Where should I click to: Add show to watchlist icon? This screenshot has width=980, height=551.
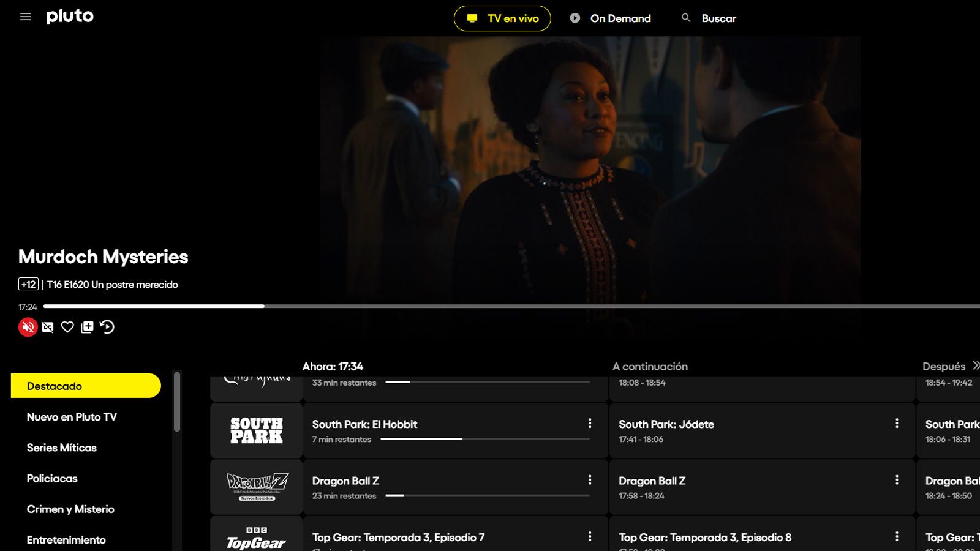87,327
